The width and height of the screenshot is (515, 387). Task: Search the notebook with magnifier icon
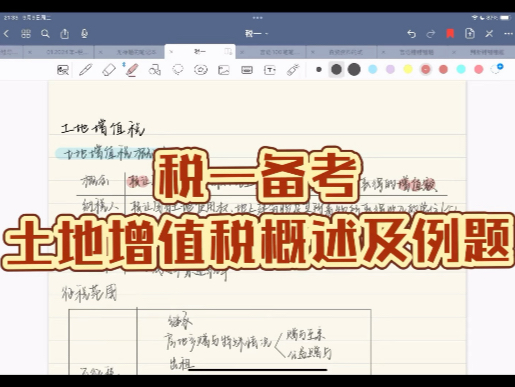pyautogui.click(x=45, y=34)
